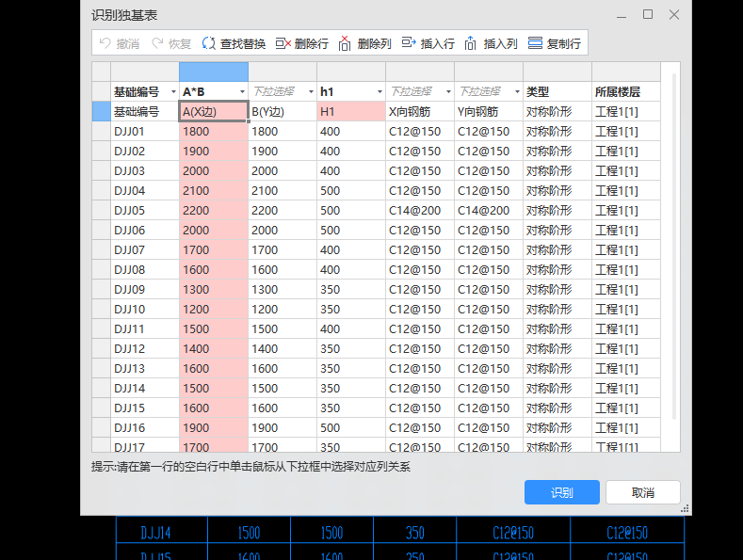
Task: Click the h1 value 500 in DJJ16 row
Action: (x=351, y=428)
